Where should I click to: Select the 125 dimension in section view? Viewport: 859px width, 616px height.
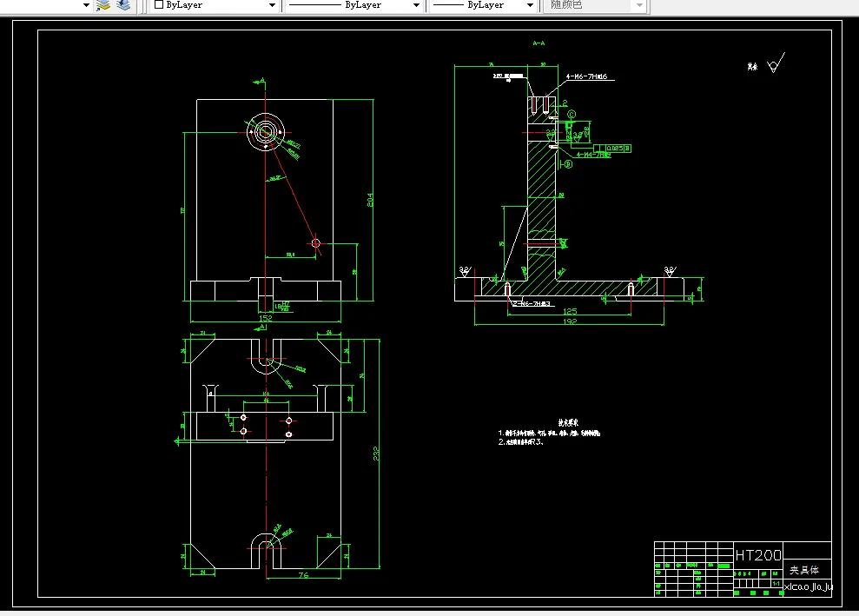click(570, 311)
